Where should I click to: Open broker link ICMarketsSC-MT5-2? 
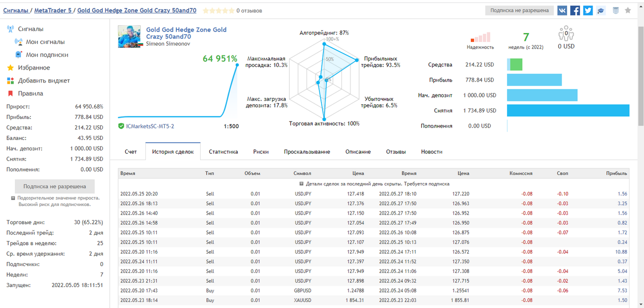tap(150, 126)
